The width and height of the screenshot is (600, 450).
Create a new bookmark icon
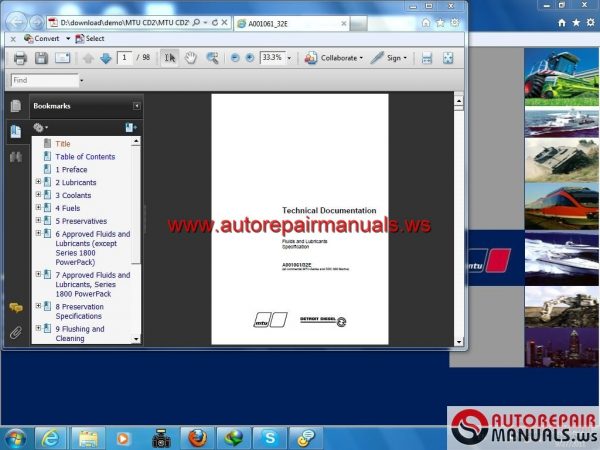coord(130,127)
